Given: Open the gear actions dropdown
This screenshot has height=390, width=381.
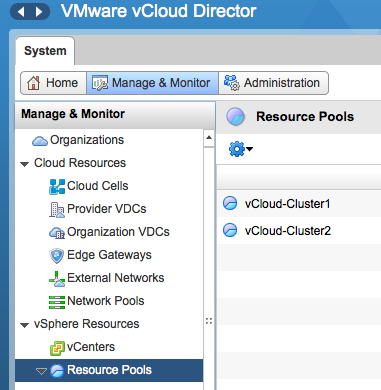Looking at the screenshot, I should click(241, 149).
